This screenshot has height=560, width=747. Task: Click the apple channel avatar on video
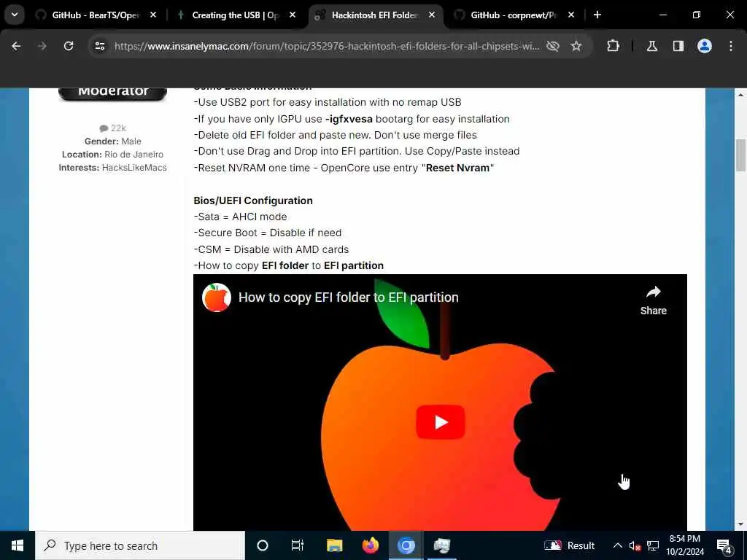(x=217, y=297)
